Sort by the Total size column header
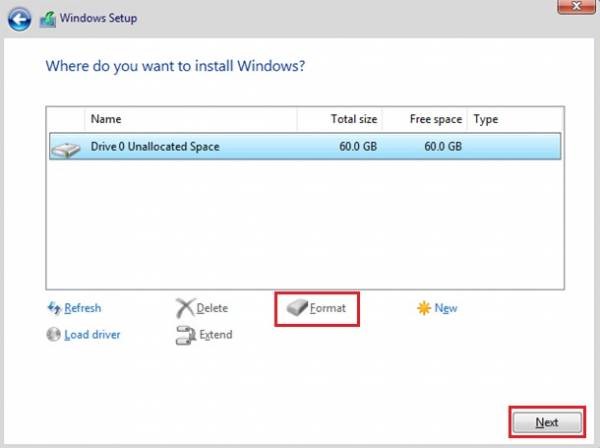The height and width of the screenshot is (448, 600). click(340, 119)
